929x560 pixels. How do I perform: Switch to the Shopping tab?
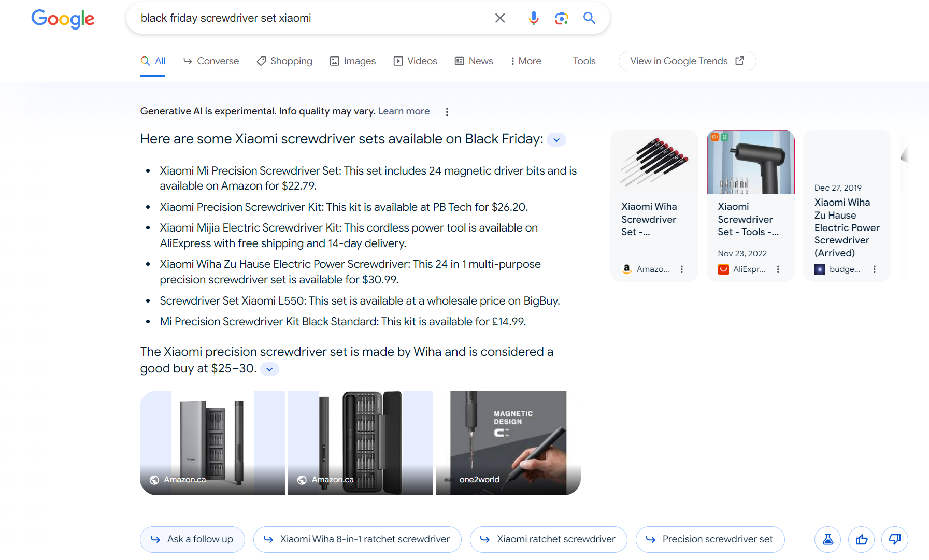click(x=284, y=61)
